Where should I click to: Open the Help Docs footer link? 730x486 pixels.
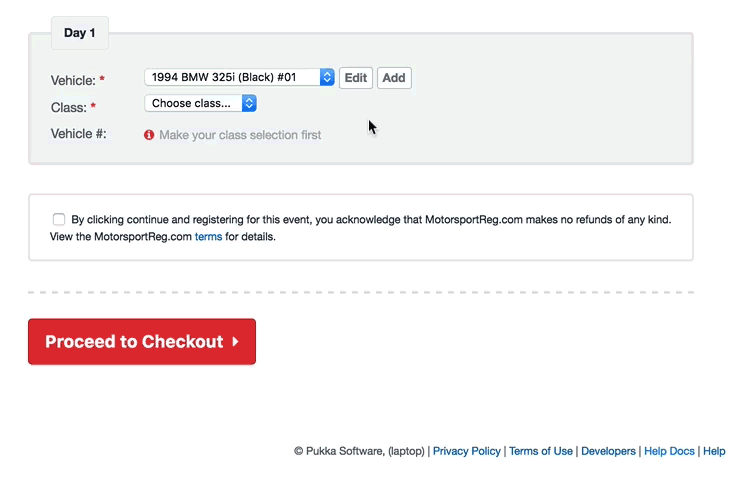(x=669, y=451)
